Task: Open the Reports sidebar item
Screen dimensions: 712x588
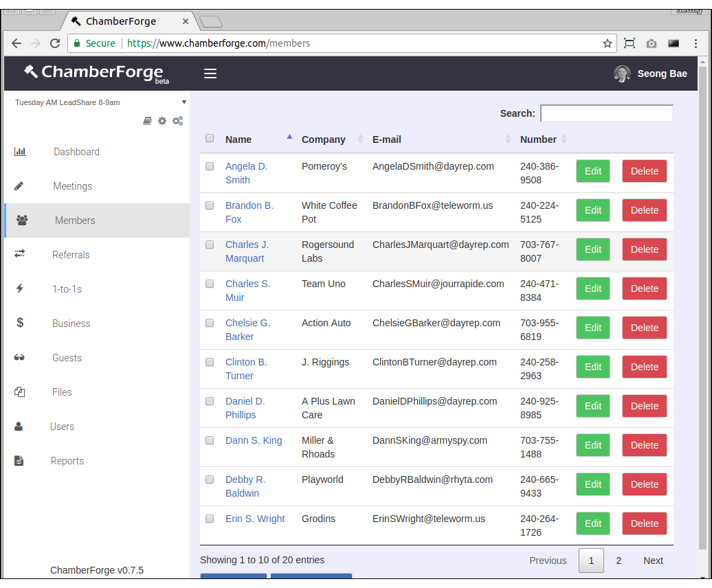Action: pos(67,461)
